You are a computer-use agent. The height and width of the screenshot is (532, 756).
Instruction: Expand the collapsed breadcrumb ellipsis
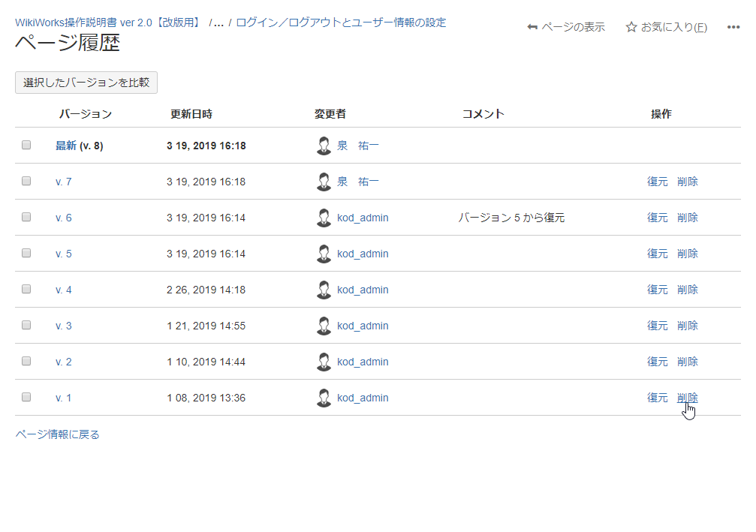tap(218, 23)
